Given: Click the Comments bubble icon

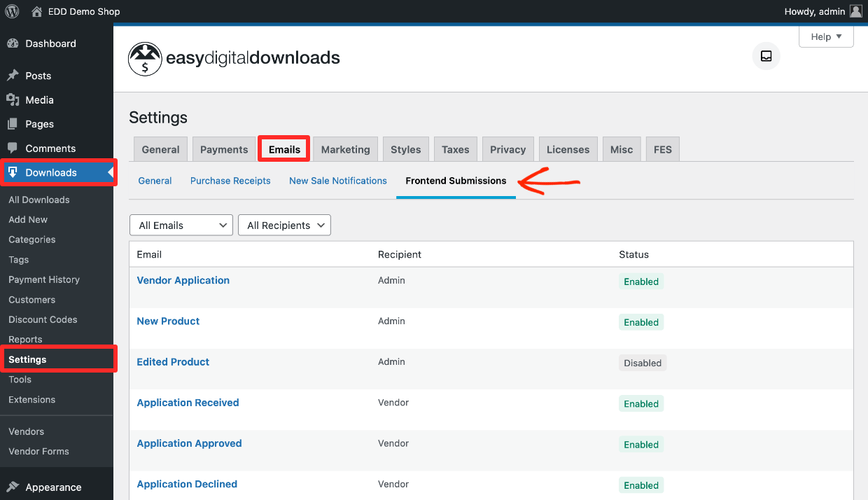Looking at the screenshot, I should click(x=13, y=148).
